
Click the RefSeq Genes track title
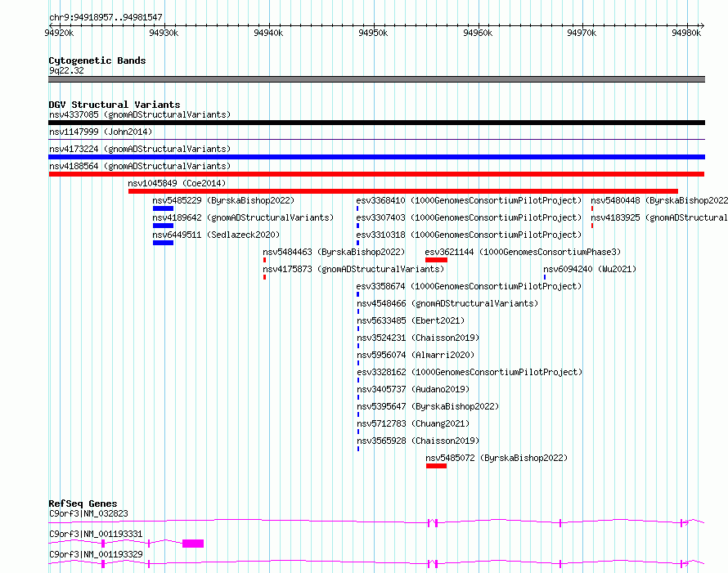[x=83, y=504]
